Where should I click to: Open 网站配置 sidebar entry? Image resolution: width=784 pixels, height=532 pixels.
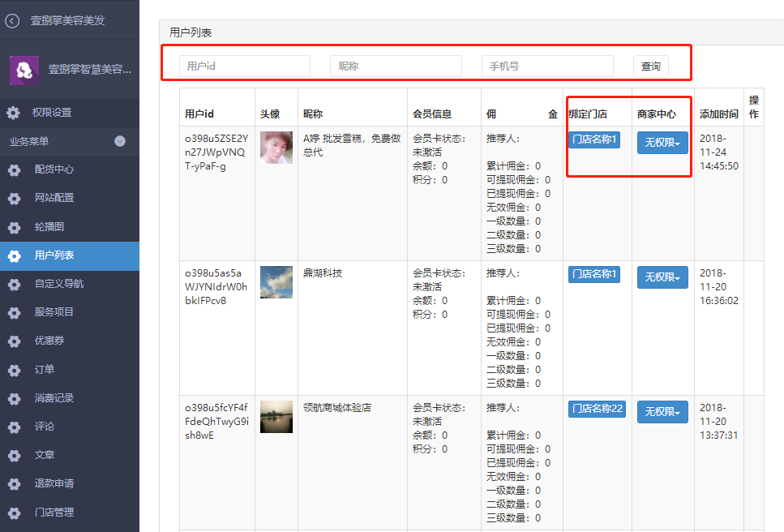(70, 198)
